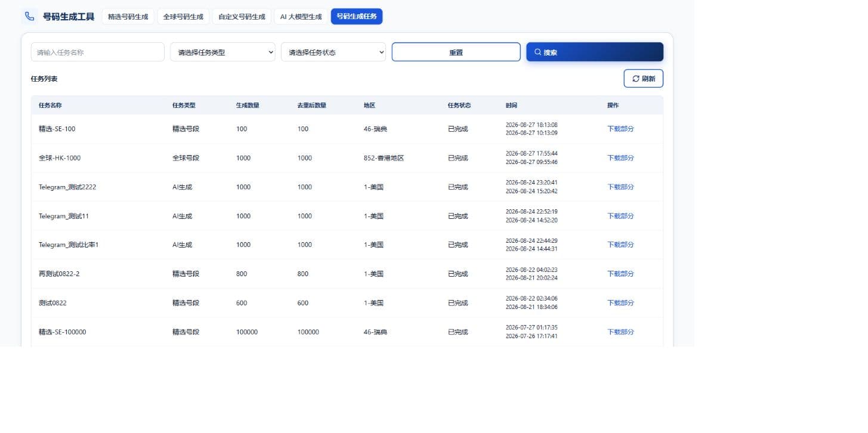Go to the AI 大模型生成 tab
Screen dimensions: 868x433
[301, 17]
